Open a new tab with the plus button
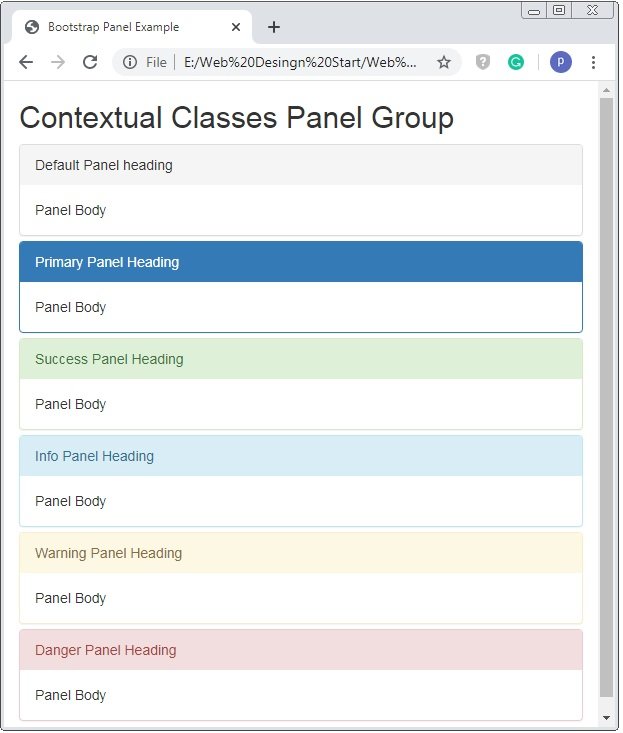This screenshot has width=623, height=733. [x=274, y=27]
